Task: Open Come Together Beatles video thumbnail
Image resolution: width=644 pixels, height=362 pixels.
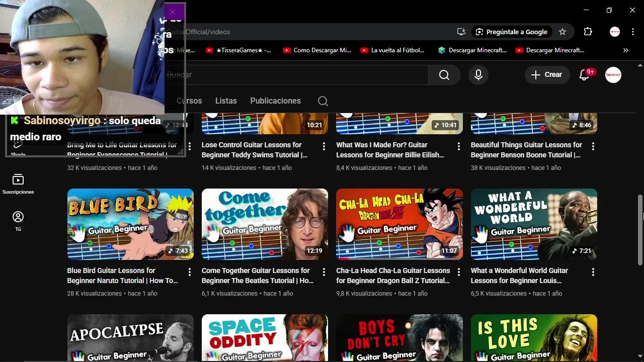Action: coord(265,224)
